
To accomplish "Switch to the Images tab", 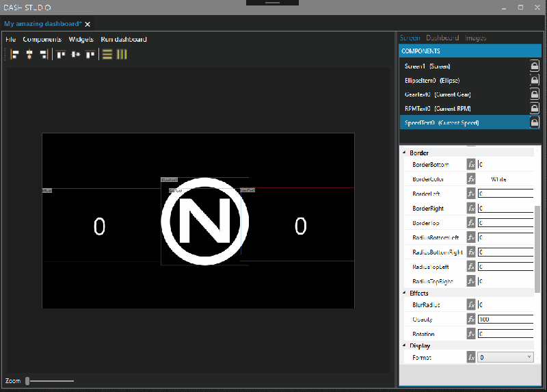I will (475, 38).
